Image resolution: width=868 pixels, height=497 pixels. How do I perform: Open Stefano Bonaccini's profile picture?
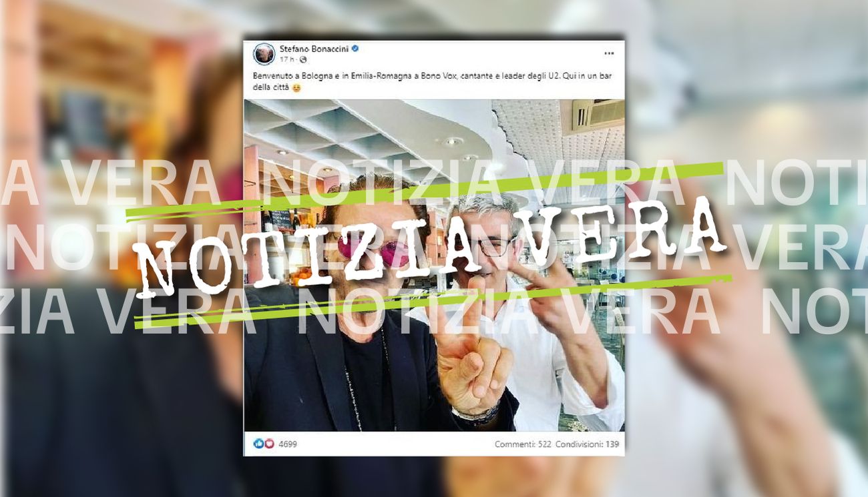(x=264, y=54)
